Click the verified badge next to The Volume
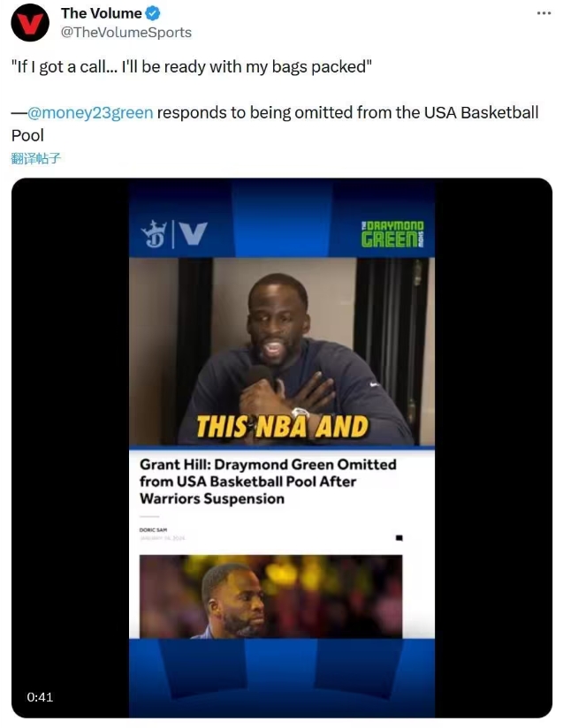Image resolution: width=563 pixels, height=728 pixels. coord(153,13)
